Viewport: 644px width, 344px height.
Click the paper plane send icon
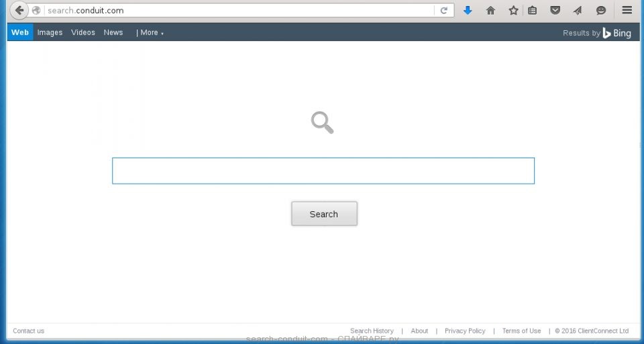[577, 11]
